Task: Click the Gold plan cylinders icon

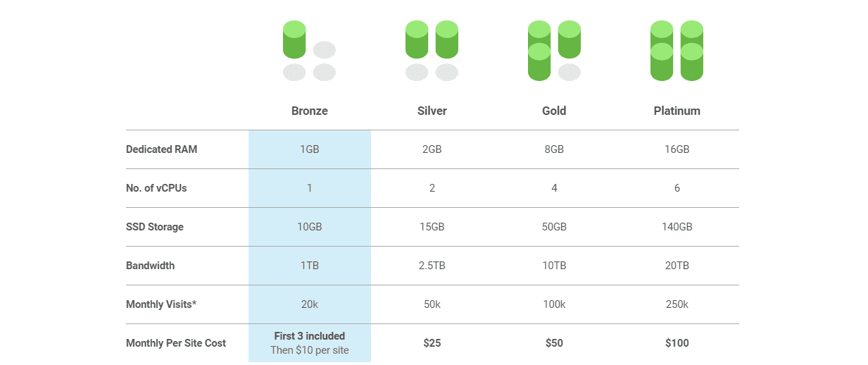Action: [554, 51]
